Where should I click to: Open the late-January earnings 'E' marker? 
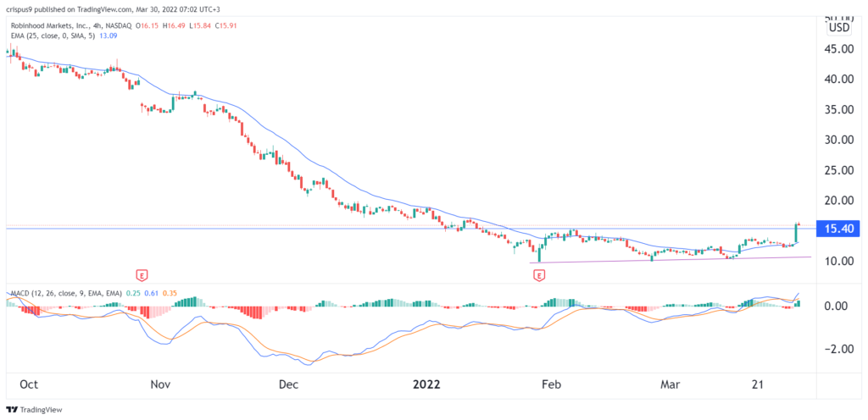[539, 274]
